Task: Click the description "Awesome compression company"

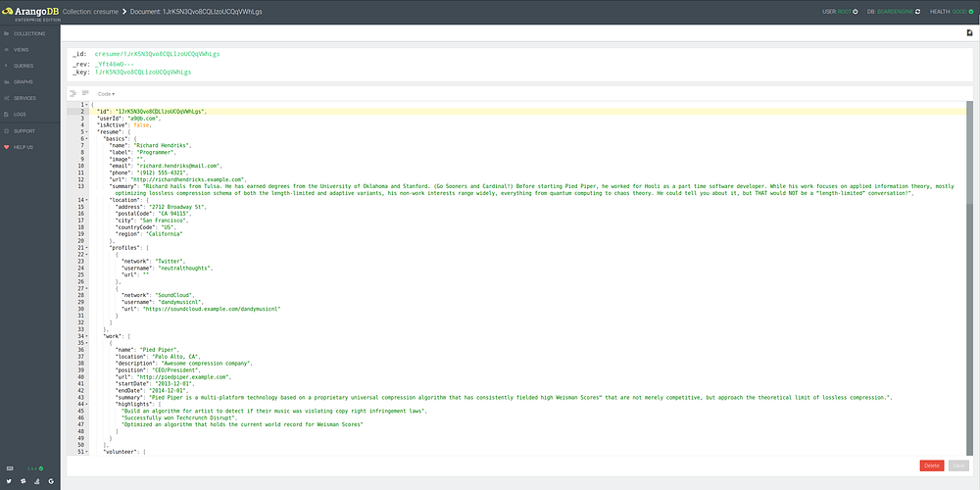Action: pyautogui.click(x=206, y=364)
